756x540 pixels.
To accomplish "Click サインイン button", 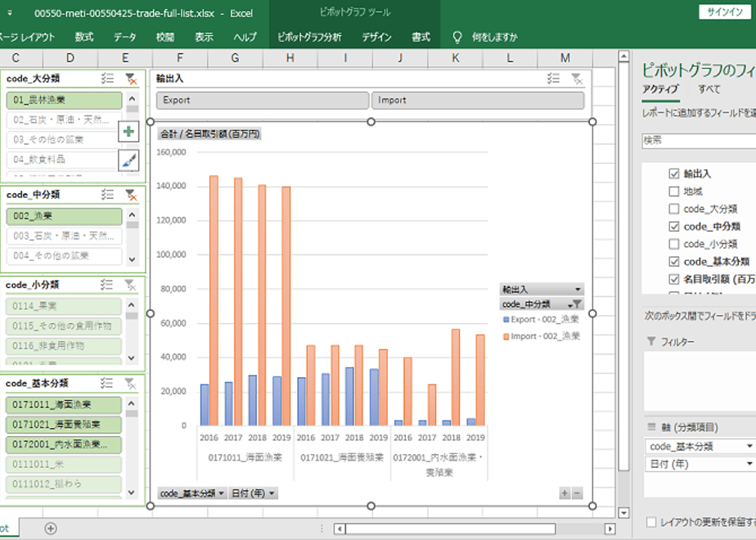I will 725,12.
